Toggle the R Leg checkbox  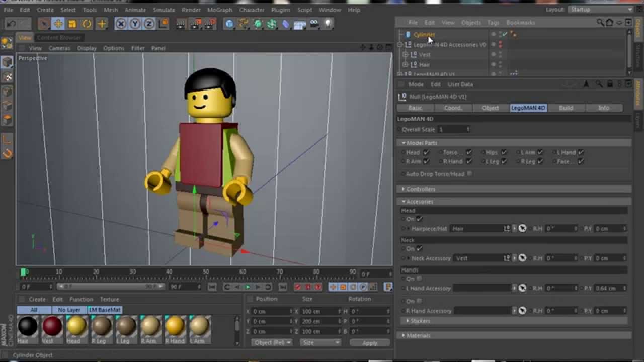tap(540, 161)
